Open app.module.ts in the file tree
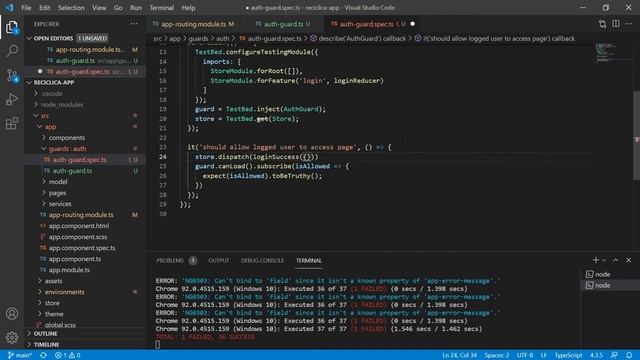The height and width of the screenshot is (360, 640). (69, 270)
